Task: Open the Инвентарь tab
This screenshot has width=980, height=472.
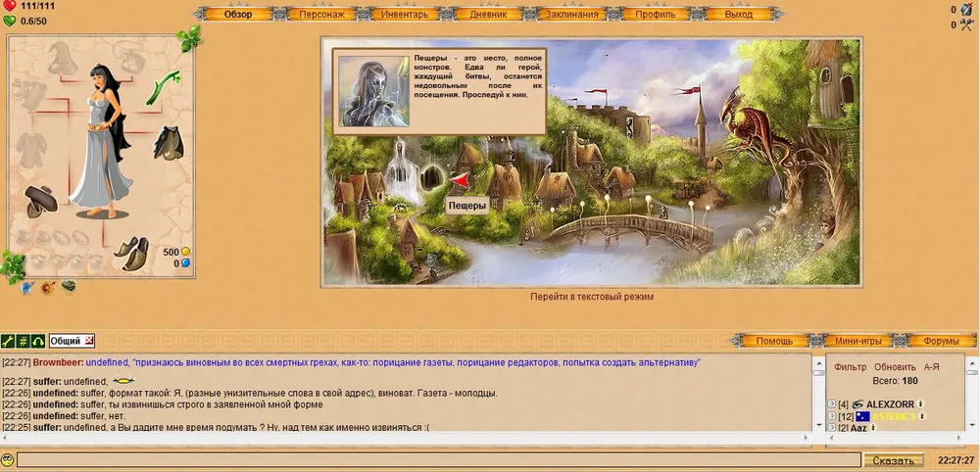Action: [x=405, y=15]
